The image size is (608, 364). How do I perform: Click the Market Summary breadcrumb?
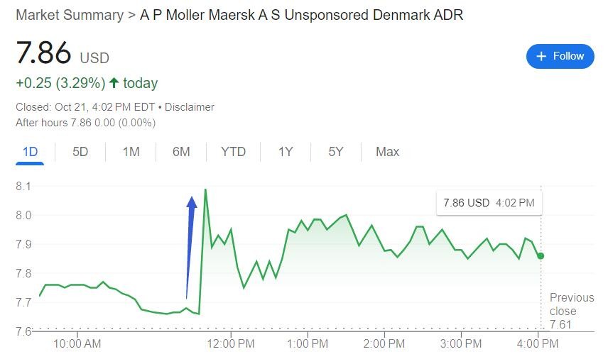coord(69,15)
